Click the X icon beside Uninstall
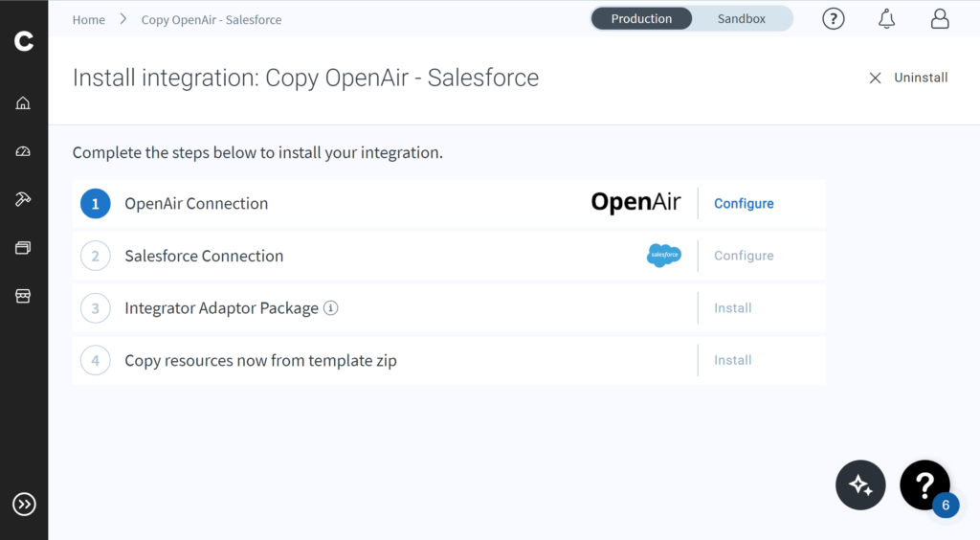This screenshot has height=540, width=980. point(875,78)
